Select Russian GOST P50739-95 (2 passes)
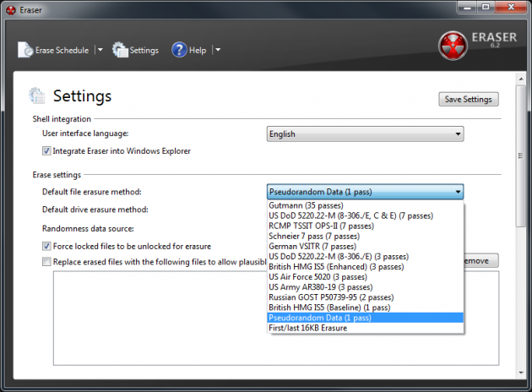532x392 pixels. [366, 297]
